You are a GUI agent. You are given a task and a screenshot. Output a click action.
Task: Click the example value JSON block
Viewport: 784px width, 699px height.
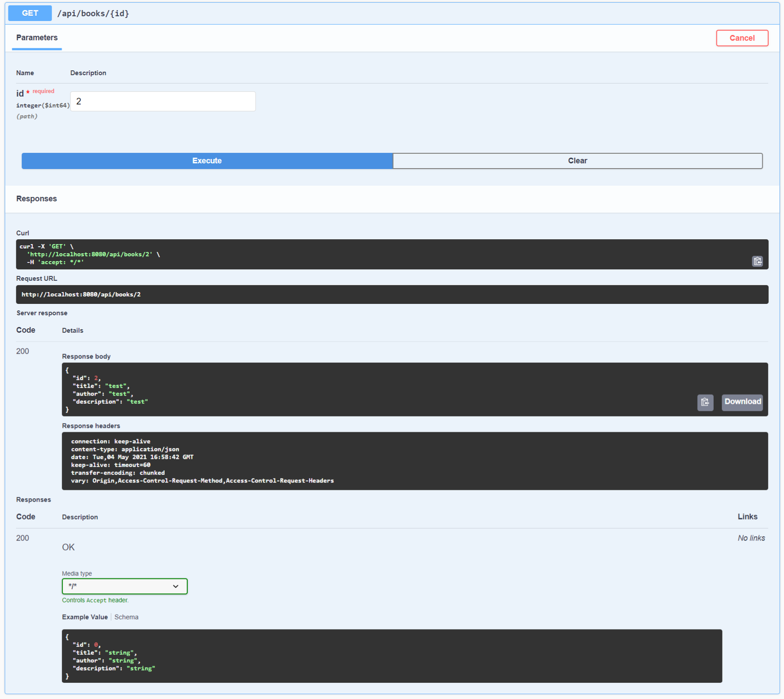point(392,656)
